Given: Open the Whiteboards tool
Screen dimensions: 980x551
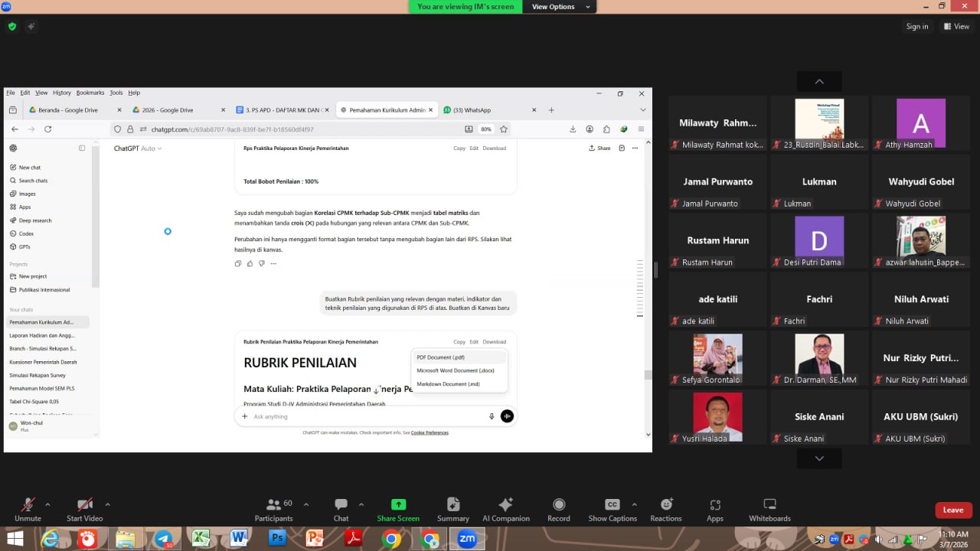Looking at the screenshot, I should click(x=769, y=509).
